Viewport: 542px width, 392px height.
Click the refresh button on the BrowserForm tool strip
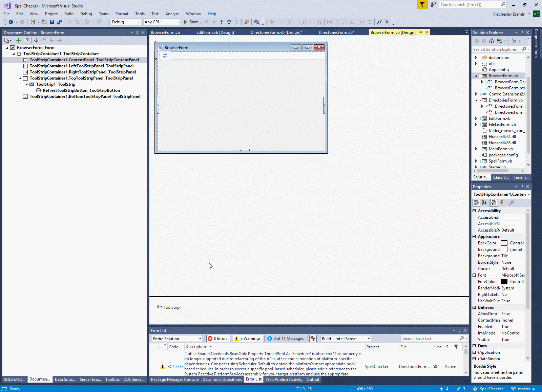coord(165,56)
